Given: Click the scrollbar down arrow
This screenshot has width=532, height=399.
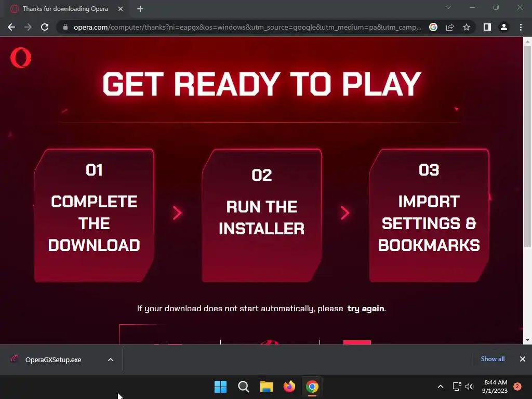Looking at the screenshot, I should click(x=527, y=340).
